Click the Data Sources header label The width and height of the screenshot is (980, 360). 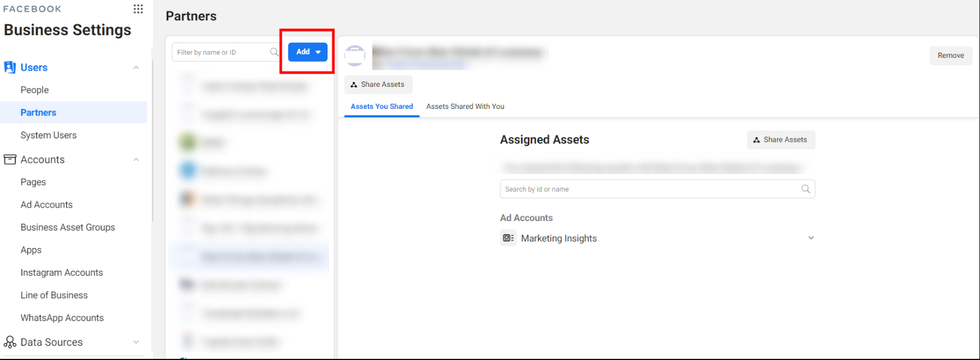point(52,342)
